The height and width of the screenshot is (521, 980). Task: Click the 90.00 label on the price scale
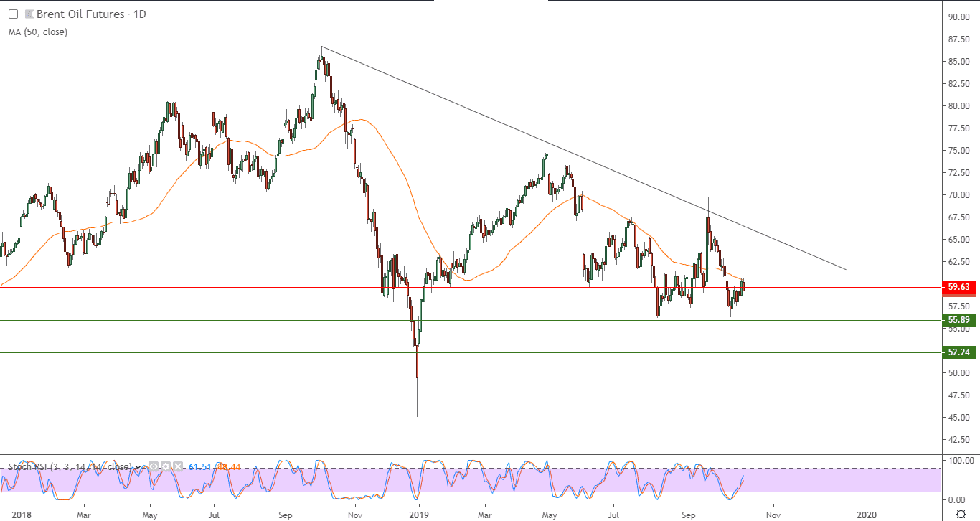[x=959, y=17]
